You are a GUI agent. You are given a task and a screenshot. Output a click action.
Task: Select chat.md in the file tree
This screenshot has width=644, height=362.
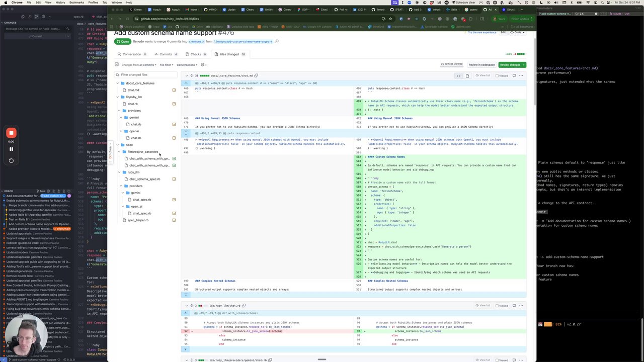[x=133, y=90]
